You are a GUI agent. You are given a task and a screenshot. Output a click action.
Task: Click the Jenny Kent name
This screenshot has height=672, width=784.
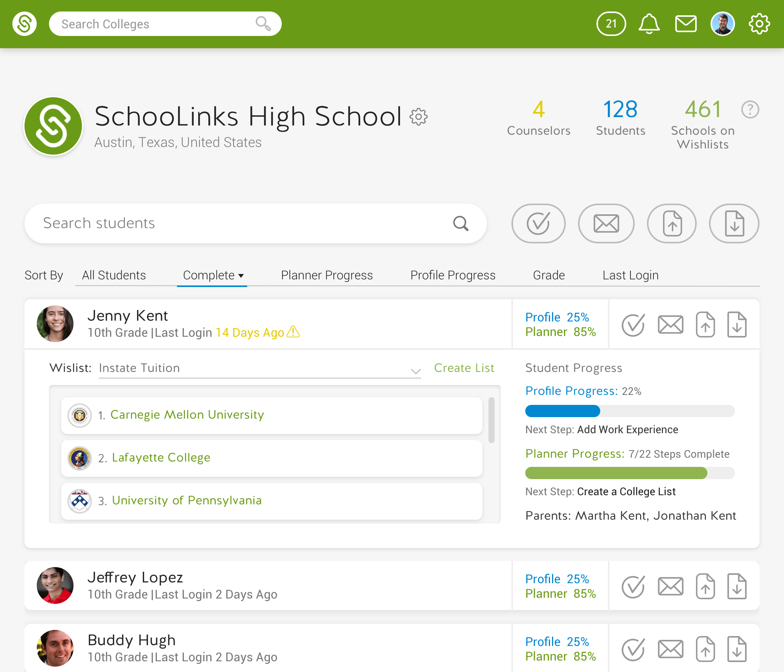click(x=127, y=316)
